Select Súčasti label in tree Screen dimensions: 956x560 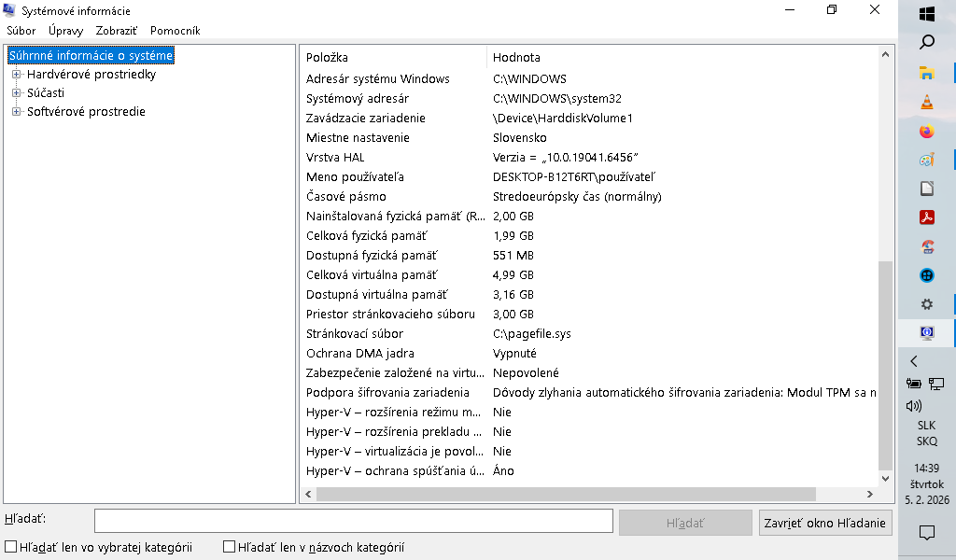click(x=46, y=92)
